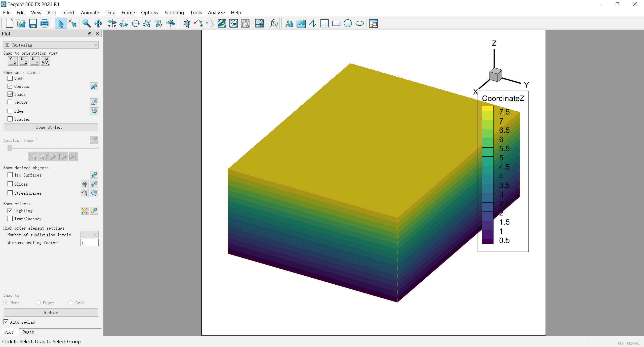Open the f(x) data alter tool
Screen dimensions: 644x347
[x=273, y=24]
